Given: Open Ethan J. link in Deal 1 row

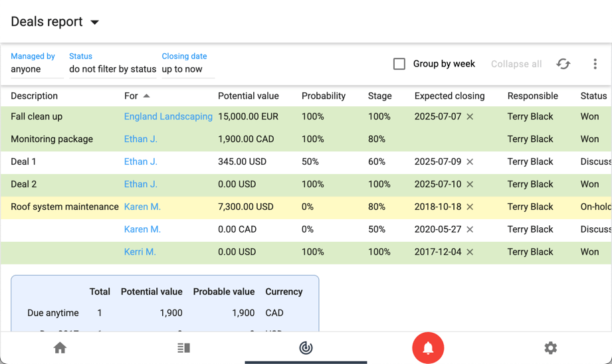Looking at the screenshot, I should click(140, 162).
